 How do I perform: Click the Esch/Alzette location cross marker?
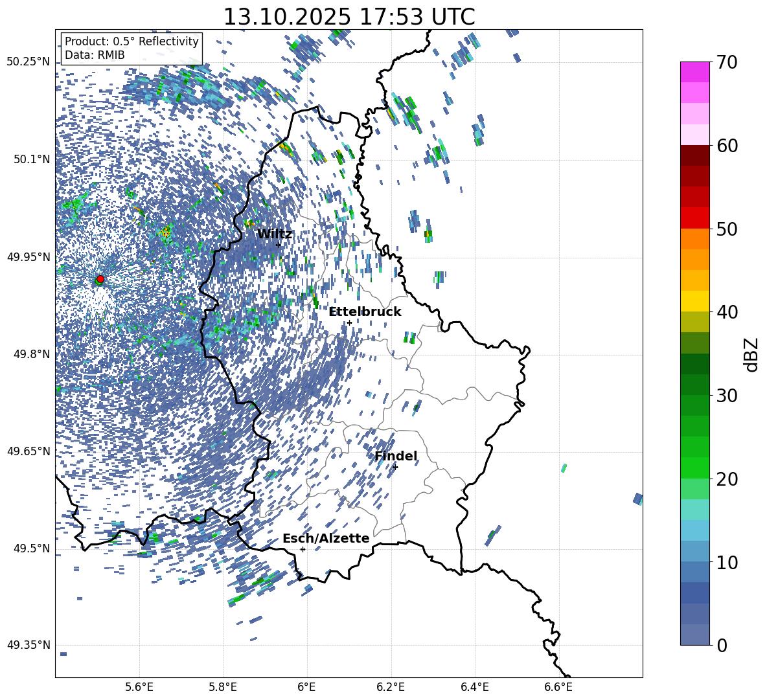[303, 549]
